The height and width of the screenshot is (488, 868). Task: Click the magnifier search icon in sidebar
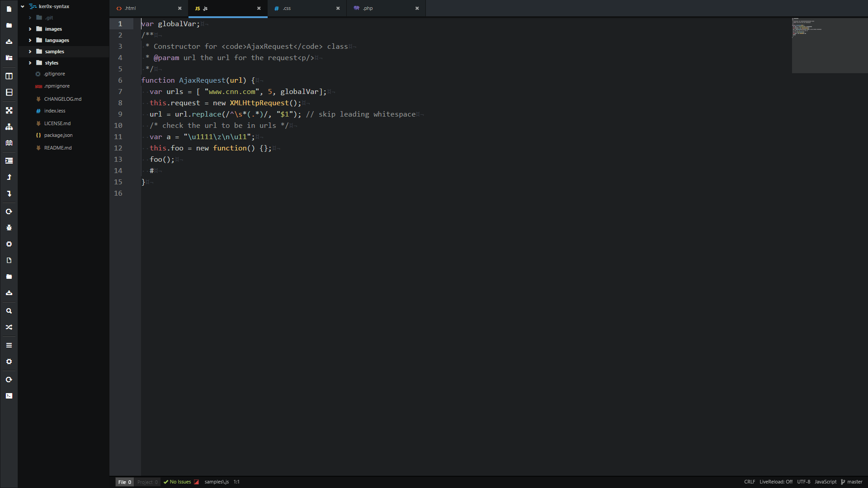coord(9,311)
